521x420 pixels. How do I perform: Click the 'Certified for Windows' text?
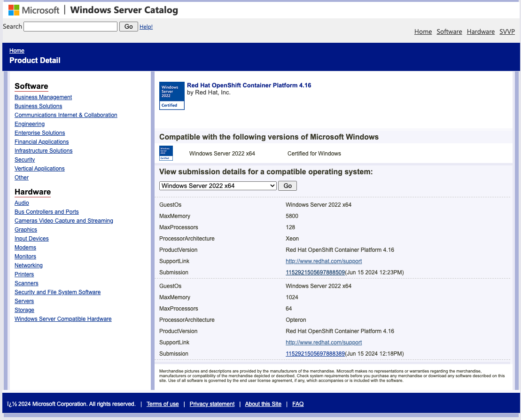pos(314,154)
